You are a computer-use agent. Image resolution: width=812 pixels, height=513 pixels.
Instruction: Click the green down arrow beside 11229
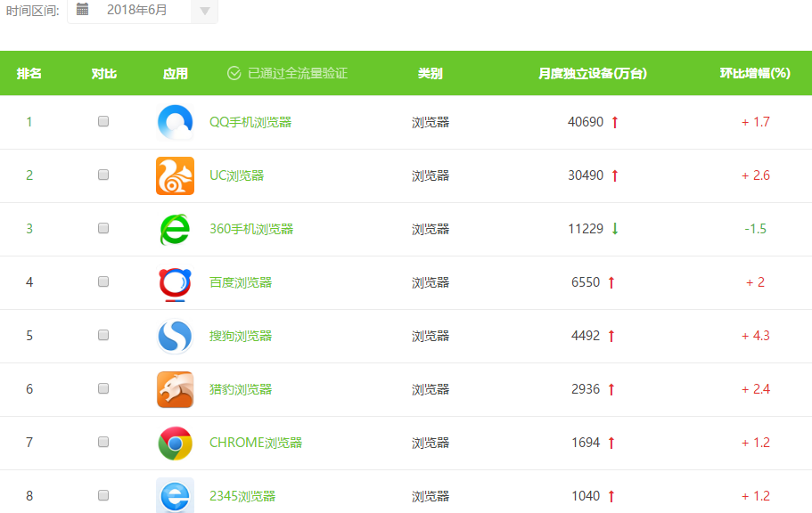pyautogui.click(x=615, y=229)
